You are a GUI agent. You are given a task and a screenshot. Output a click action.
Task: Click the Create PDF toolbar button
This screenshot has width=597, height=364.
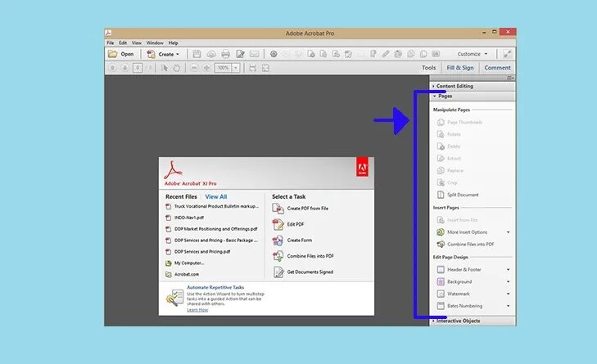(x=163, y=54)
